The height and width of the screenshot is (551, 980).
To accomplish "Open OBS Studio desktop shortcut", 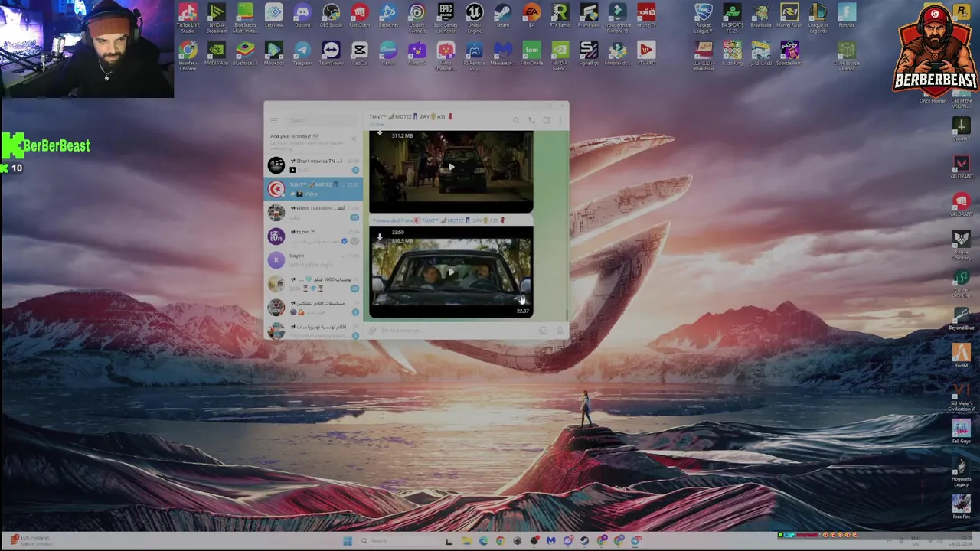I will [x=331, y=16].
